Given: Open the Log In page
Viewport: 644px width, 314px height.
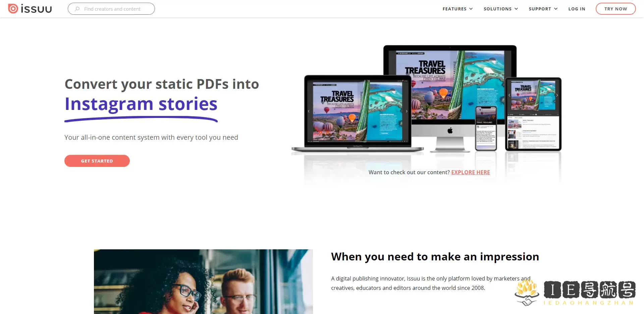Looking at the screenshot, I should tap(577, 9).
